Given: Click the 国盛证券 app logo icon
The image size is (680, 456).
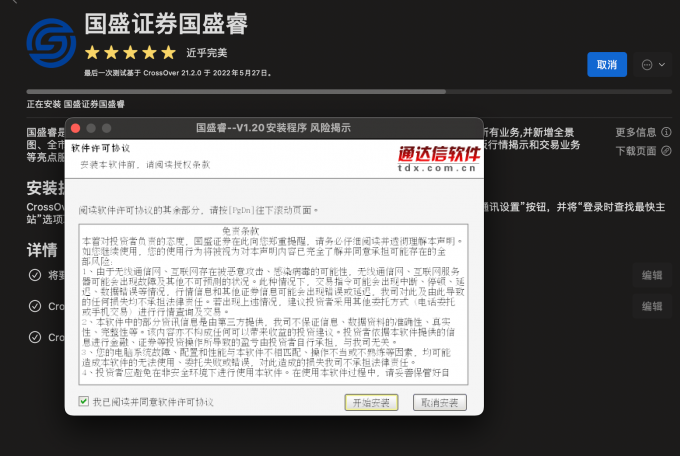Looking at the screenshot, I should 52,43.
